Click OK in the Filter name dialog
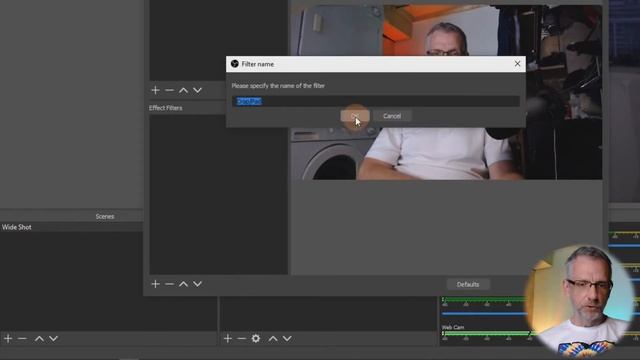 coord(355,116)
